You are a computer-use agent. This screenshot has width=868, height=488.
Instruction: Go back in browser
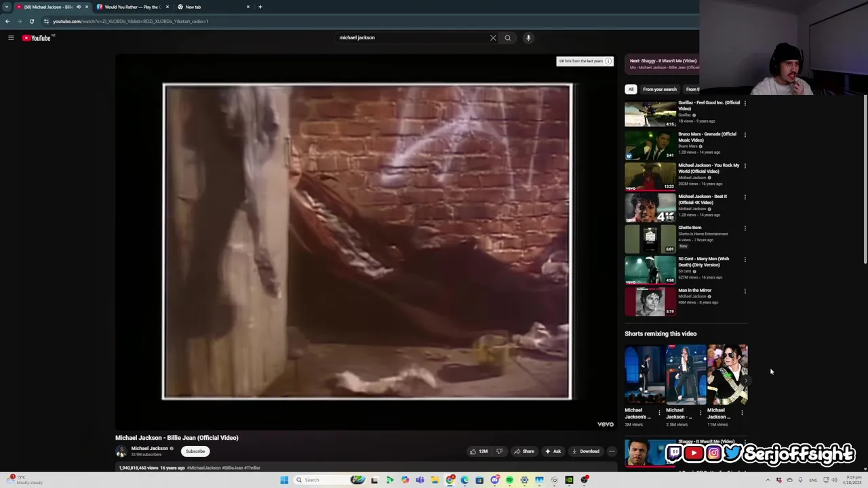coord(7,21)
